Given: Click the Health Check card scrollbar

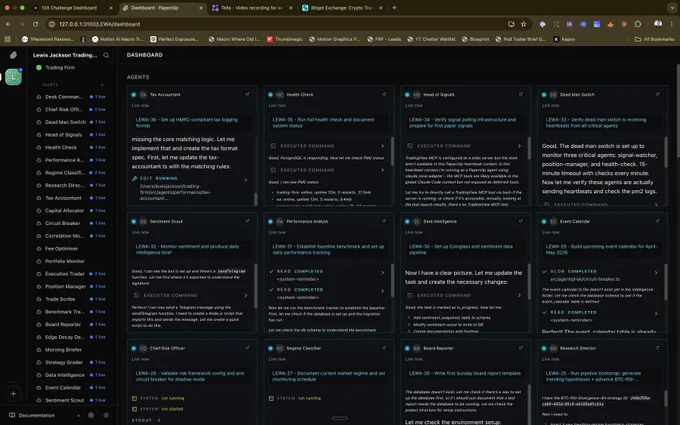Looking at the screenshot, I should (x=392, y=151).
